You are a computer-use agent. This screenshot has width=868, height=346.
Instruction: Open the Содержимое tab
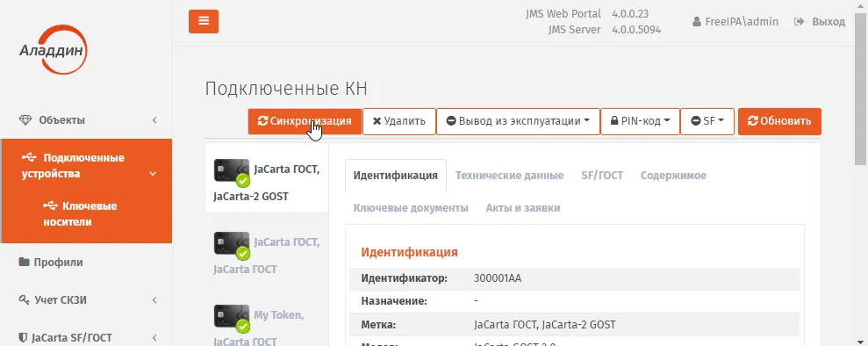[673, 176]
